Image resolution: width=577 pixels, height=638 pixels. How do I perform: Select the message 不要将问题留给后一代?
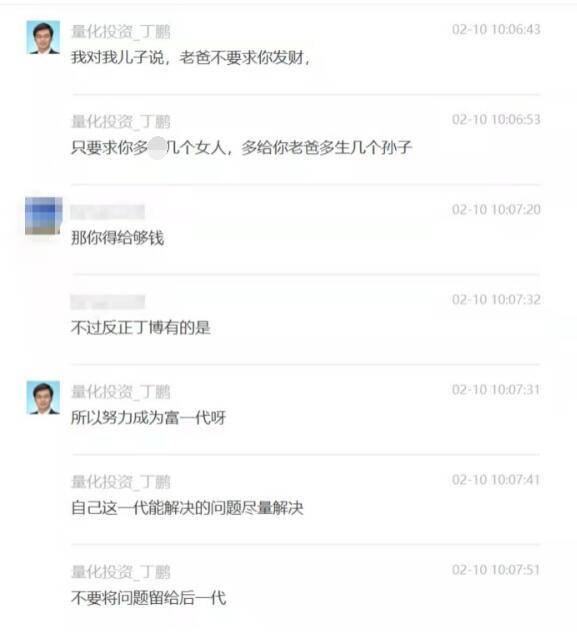click(x=149, y=598)
